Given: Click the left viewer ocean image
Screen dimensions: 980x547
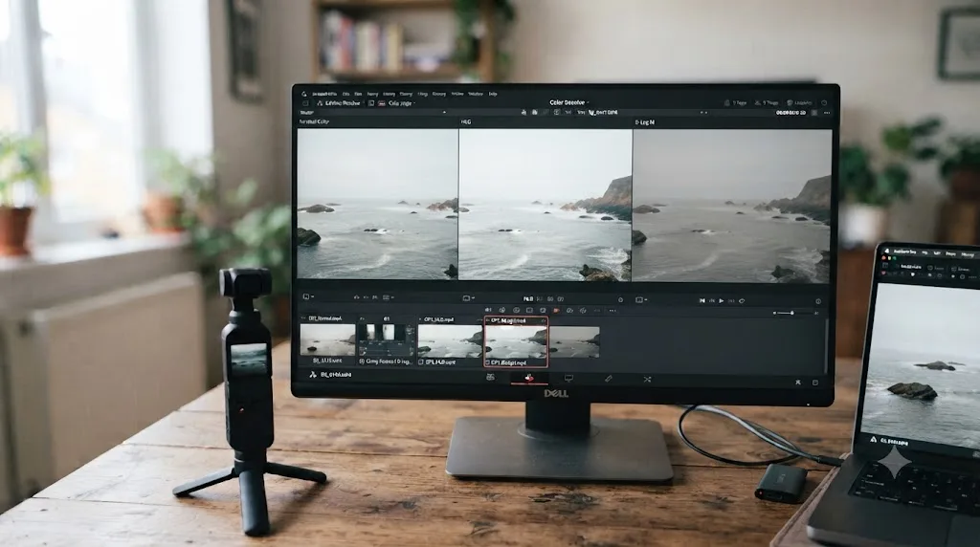Looking at the screenshot, I should click(x=377, y=204).
